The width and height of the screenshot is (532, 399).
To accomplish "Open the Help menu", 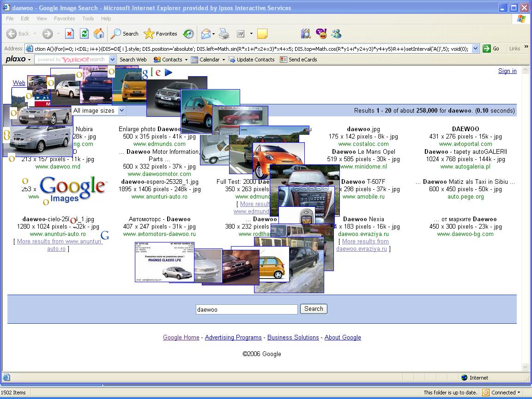I will (106, 18).
